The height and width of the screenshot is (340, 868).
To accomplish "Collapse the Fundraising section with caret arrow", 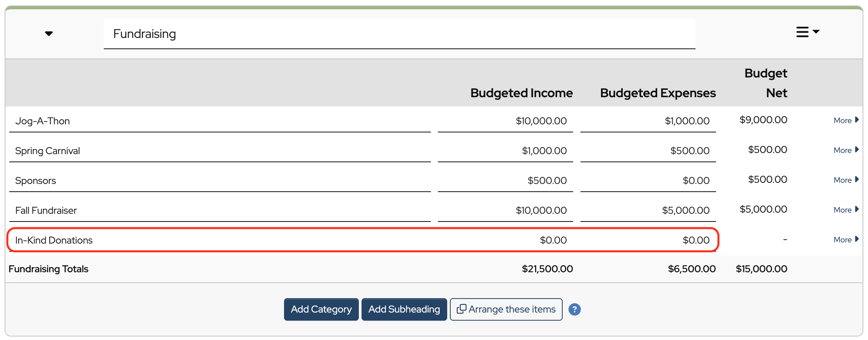I will click(x=49, y=34).
